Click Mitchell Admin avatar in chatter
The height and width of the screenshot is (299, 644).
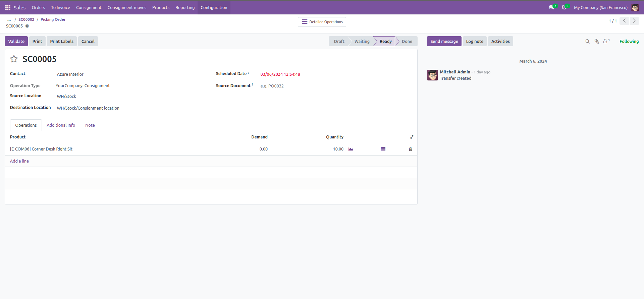point(432,75)
